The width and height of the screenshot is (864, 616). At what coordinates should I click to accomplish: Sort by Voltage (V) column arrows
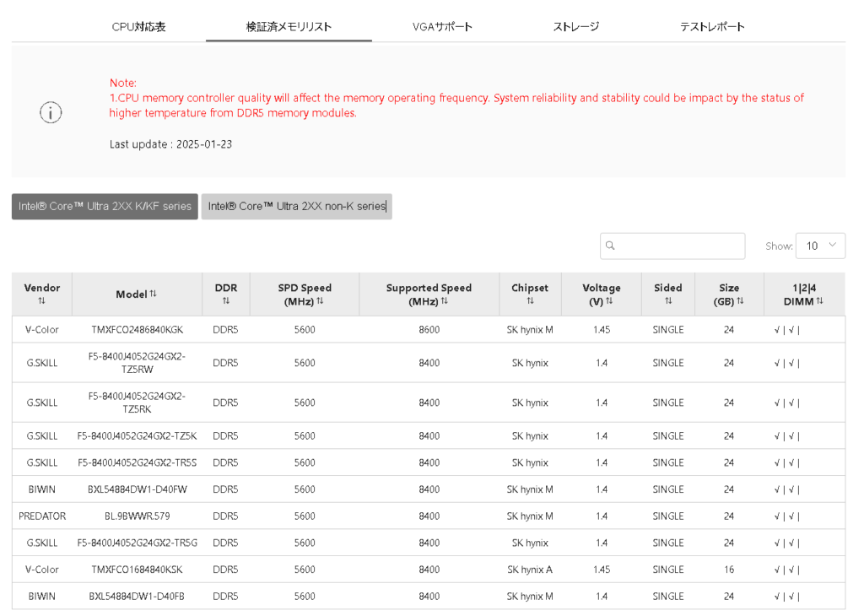tap(609, 301)
